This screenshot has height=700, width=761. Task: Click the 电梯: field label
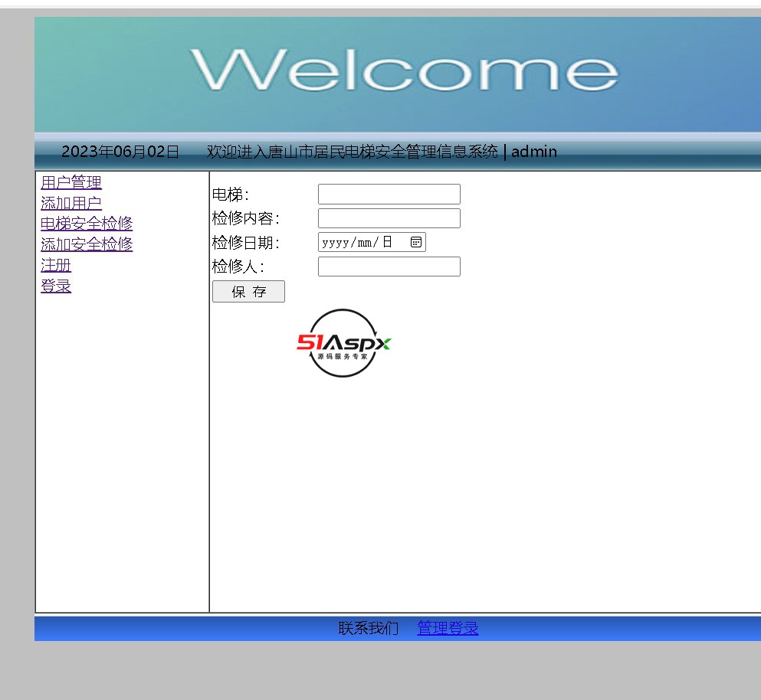click(231, 195)
